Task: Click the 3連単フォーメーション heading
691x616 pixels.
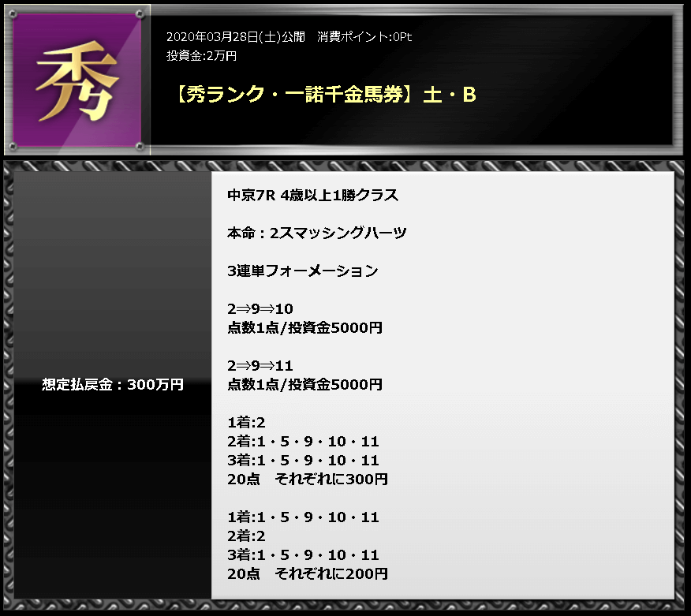Action: pyautogui.click(x=302, y=271)
